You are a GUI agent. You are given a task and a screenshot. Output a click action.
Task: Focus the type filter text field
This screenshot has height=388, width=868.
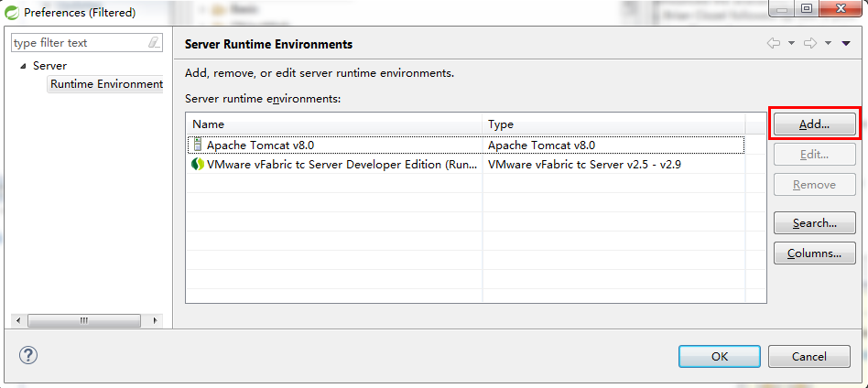(87, 43)
